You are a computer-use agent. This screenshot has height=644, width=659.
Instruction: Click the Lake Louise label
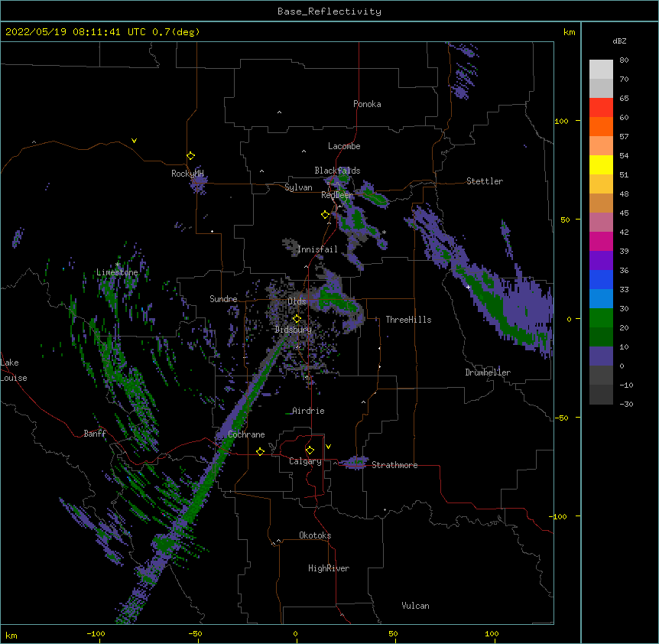14,370
